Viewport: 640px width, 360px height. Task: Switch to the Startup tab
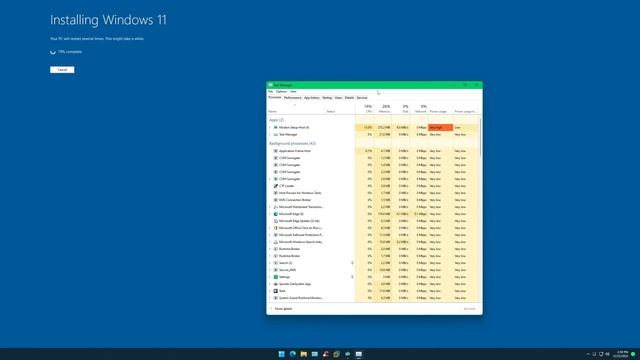coord(327,98)
